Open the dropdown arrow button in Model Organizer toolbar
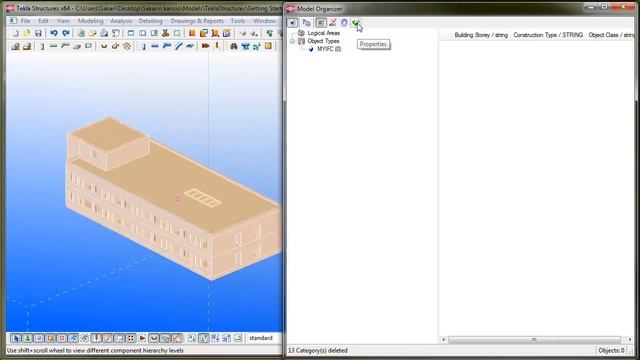Screen dimensions: 640x360 coord(292,23)
